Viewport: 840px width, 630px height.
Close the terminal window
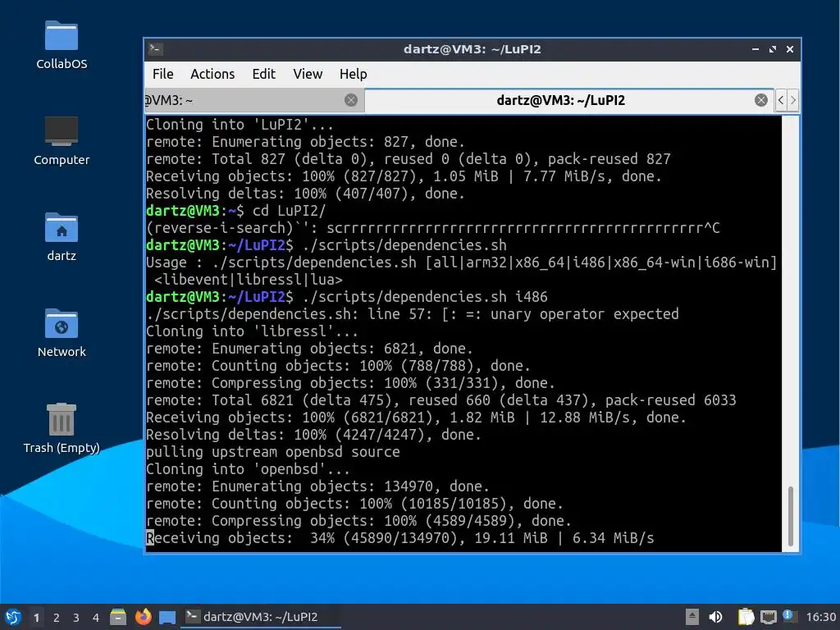[790, 49]
